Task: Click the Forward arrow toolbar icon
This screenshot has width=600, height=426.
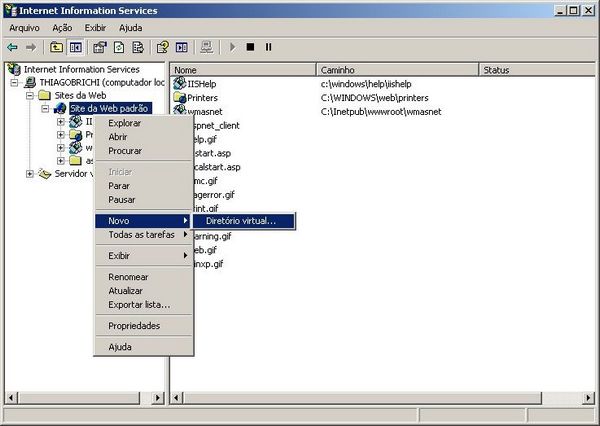Action: [31, 47]
